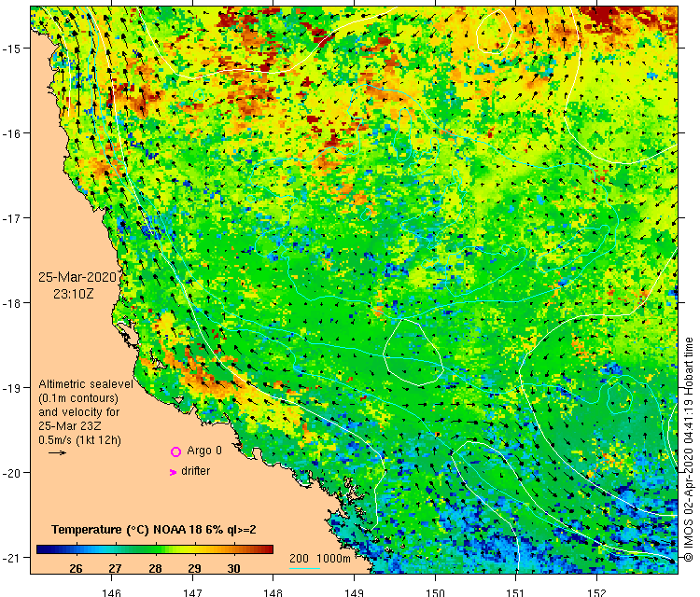Click the '-20' latitude axis label
Image resolution: width=700 pixels, height=597 pixels.
[x=10, y=473]
